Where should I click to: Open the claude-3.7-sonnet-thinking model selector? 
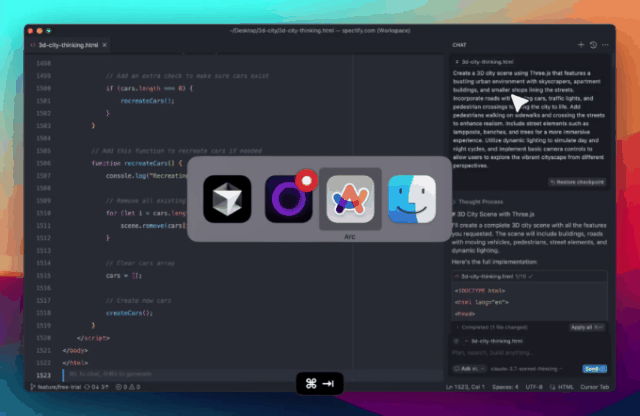(x=526, y=369)
